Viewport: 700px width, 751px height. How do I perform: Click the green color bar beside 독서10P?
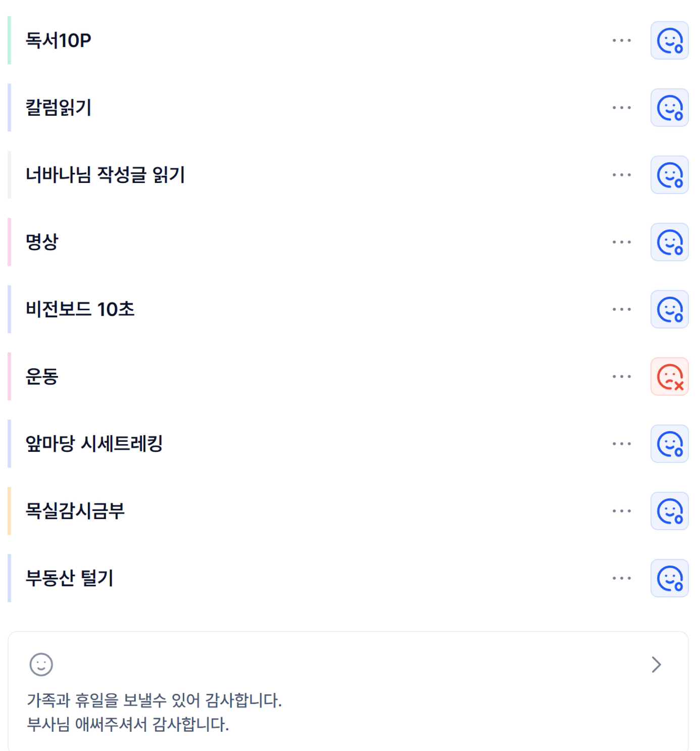(9, 40)
